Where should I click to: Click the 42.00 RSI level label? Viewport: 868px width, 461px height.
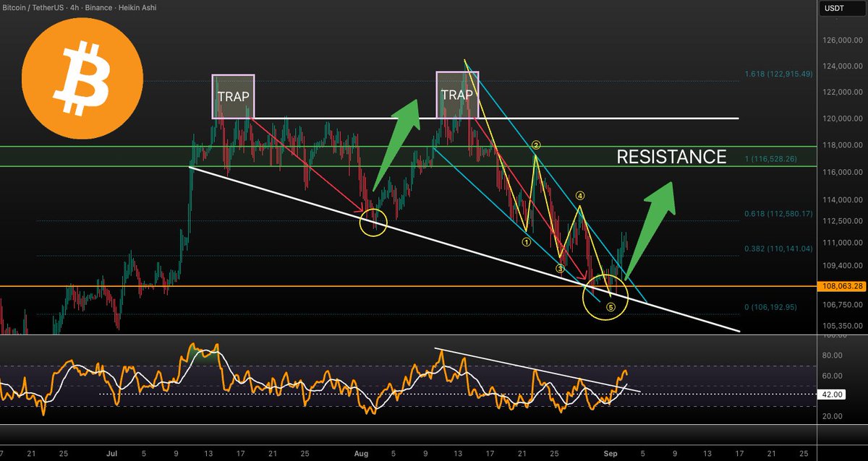(833, 395)
